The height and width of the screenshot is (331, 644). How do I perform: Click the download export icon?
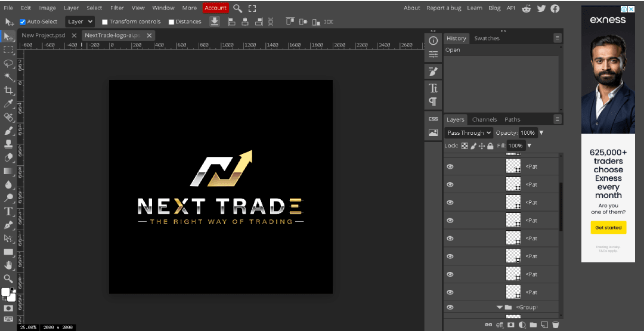click(x=215, y=21)
